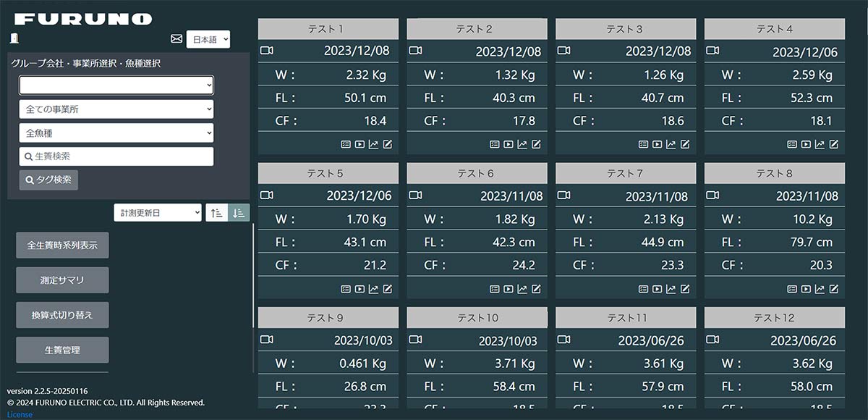The height and width of the screenshot is (420, 868).
Task: Click the 生簀検索 search input field
Action: (x=116, y=156)
